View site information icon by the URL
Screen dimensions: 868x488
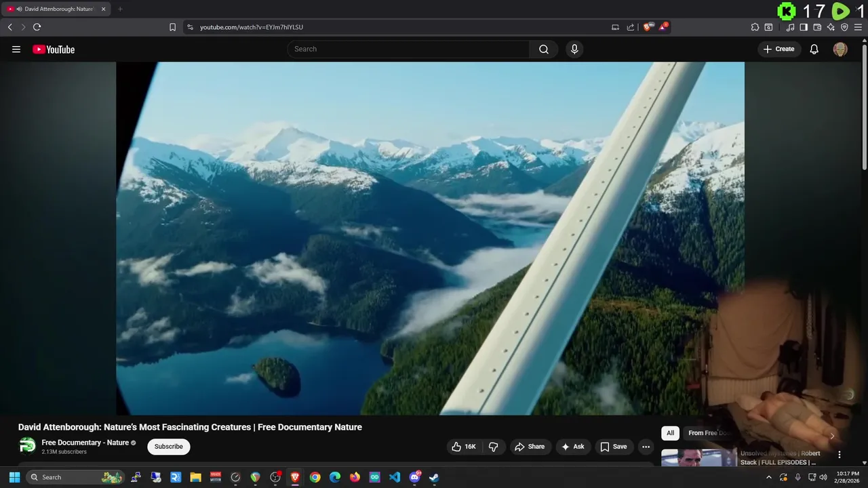pos(190,27)
